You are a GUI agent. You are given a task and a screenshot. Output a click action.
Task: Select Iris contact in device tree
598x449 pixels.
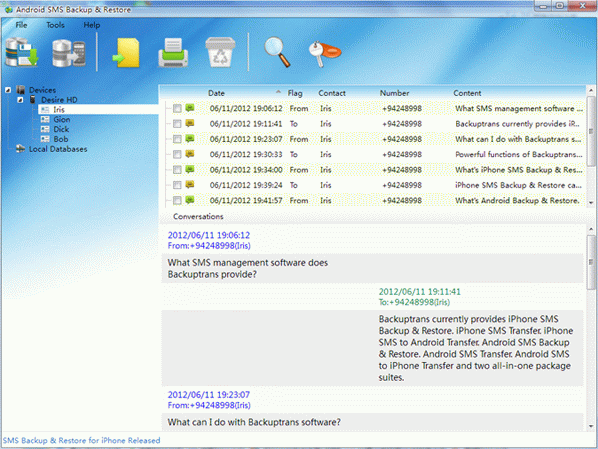[59, 109]
